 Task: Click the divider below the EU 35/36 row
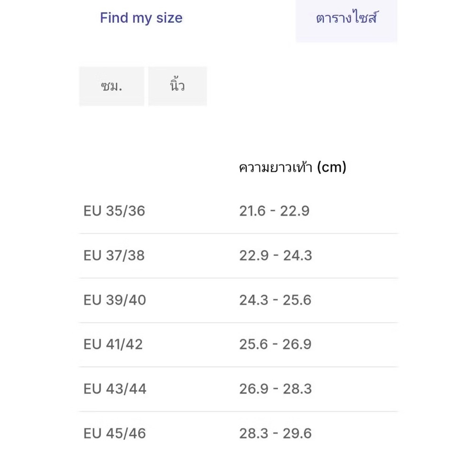[x=238, y=233]
